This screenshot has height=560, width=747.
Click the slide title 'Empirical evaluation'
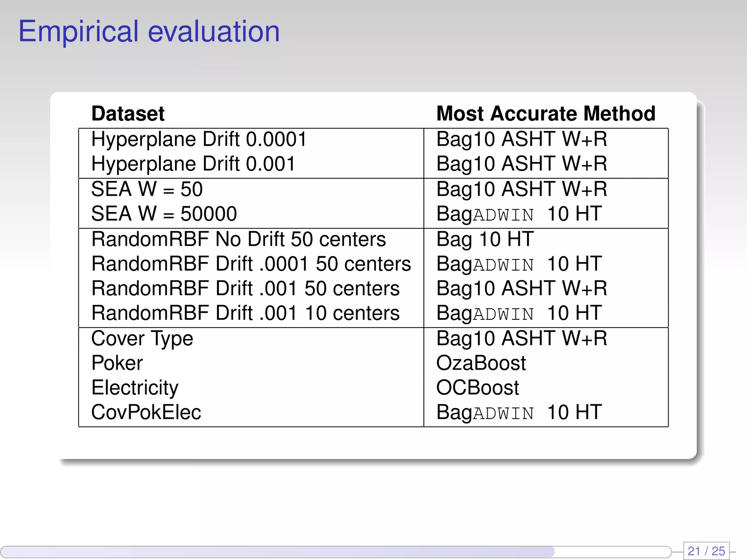(x=149, y=32)
